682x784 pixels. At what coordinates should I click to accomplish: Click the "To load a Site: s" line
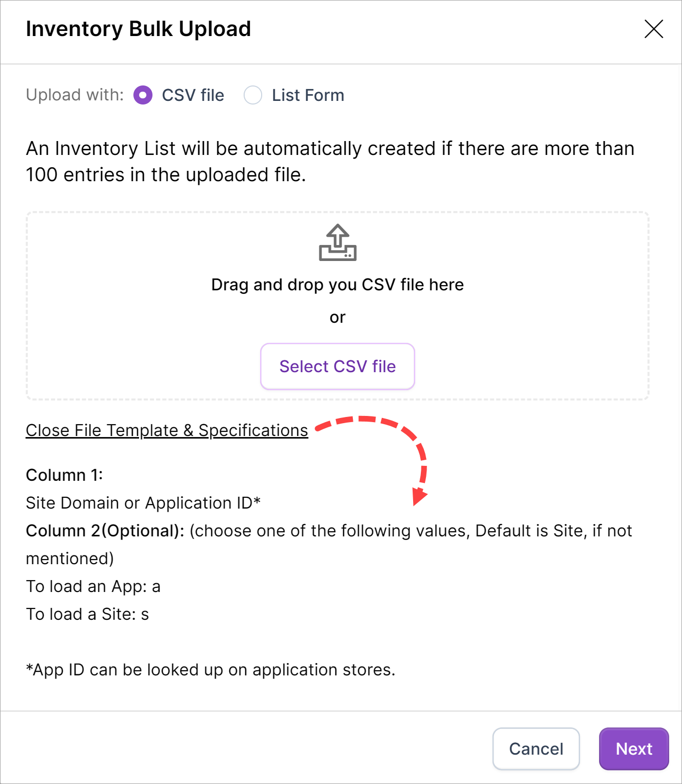pyautogui.click(x=88, y=614)
